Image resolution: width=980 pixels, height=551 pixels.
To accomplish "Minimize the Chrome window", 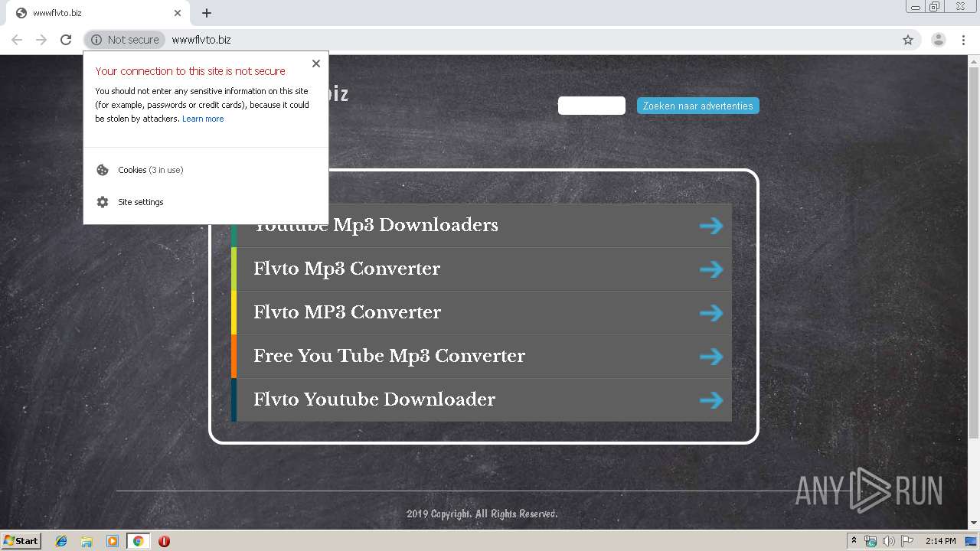I will 916,7.
